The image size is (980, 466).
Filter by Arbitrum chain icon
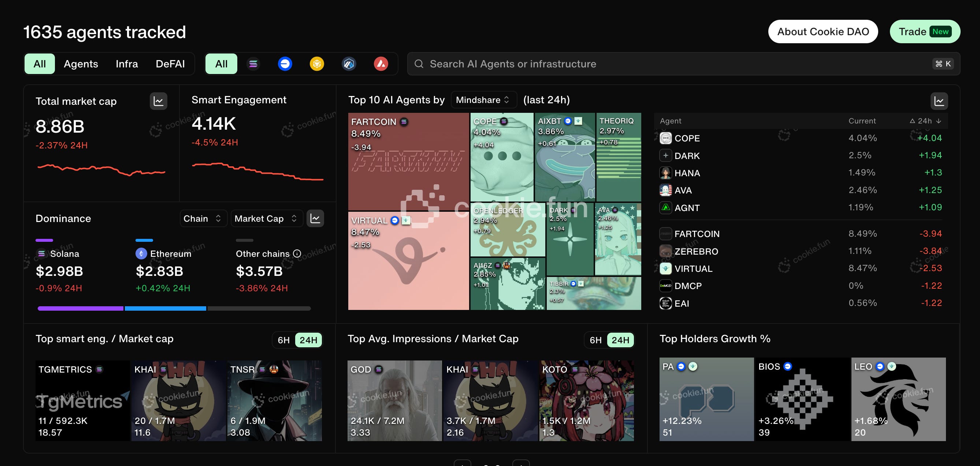[x=349, y=64]
